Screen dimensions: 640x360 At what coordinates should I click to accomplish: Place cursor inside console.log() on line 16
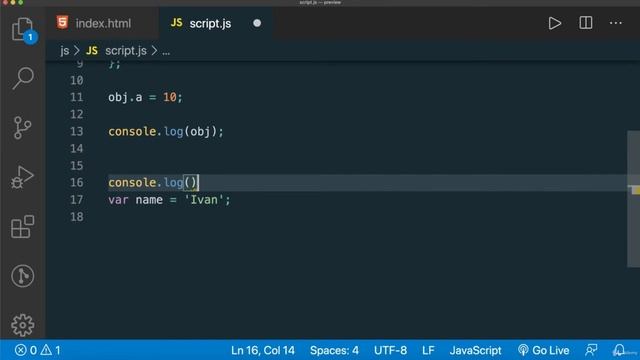[x=191, y=182]
